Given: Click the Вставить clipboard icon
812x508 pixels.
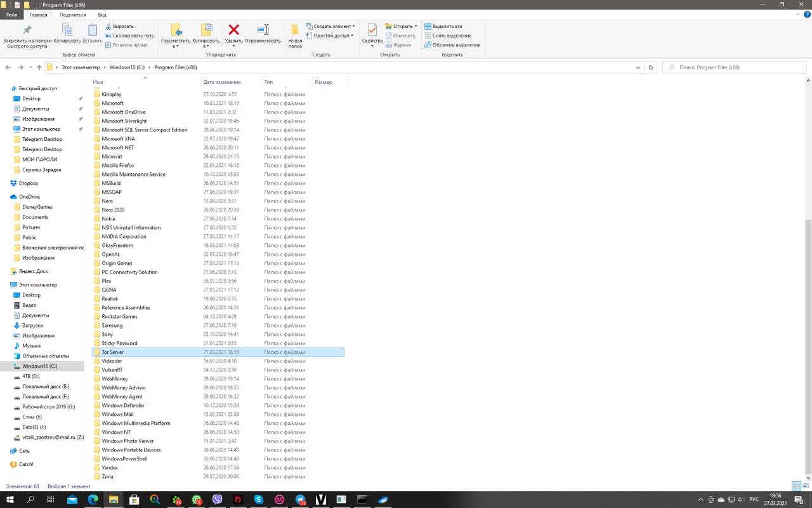Looking at the screenshot, I should [93, 30].
